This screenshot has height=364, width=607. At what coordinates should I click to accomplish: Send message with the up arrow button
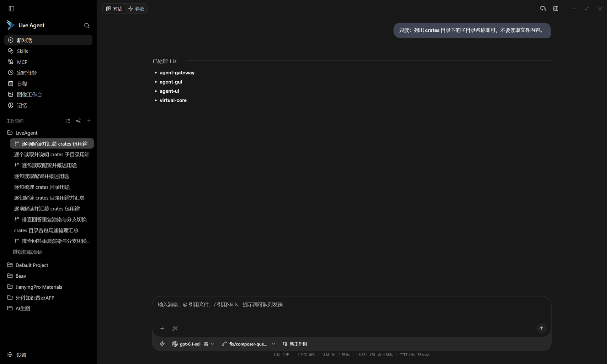tap(541, 328)
